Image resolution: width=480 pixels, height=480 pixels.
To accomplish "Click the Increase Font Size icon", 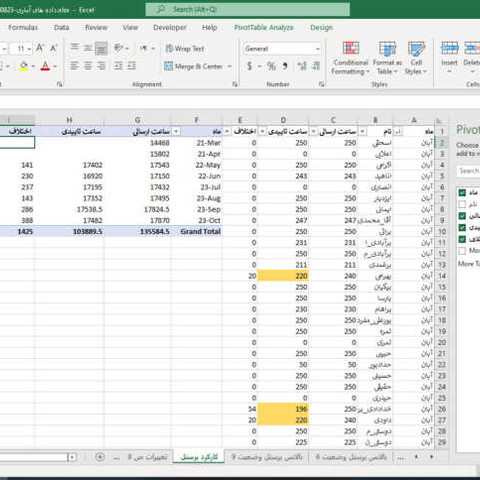I will [40, 48].
